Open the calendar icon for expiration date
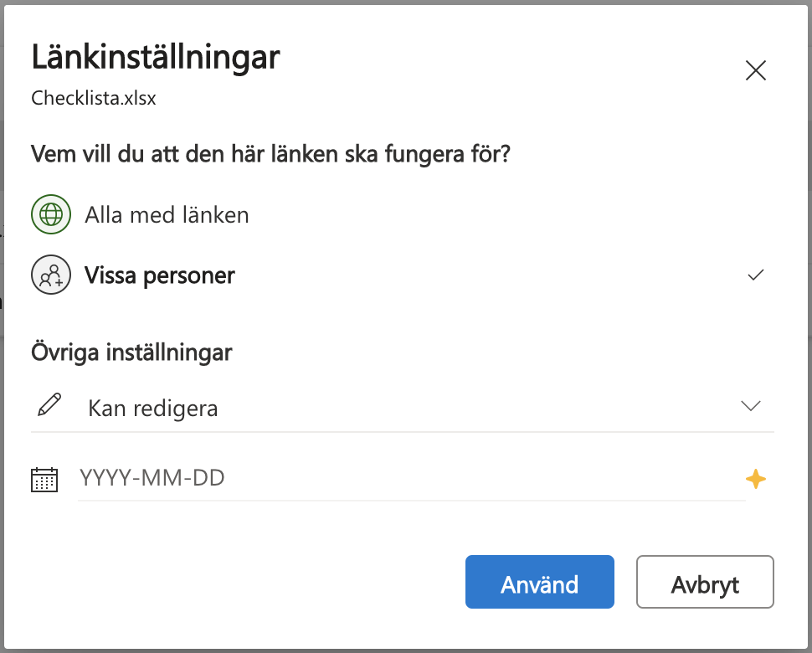The width and height of the screenshot is (812, 653). [x=44, y=479]
